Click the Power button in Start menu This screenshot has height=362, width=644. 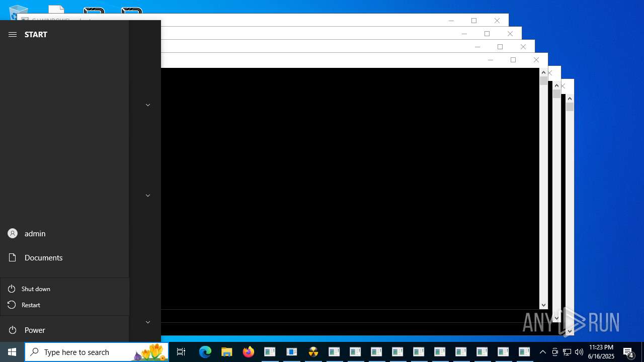pos(64,330)
